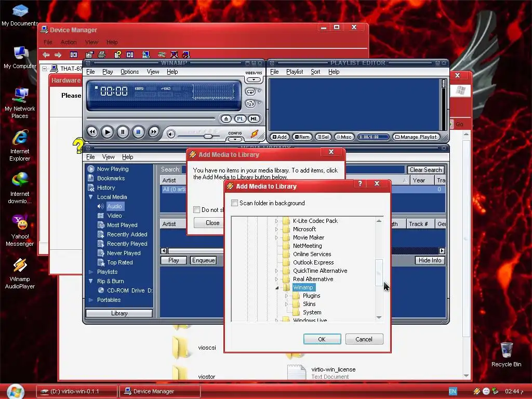Start playback with Winamp Play button
532x399 pixels.
pyautogui.click(x=107, y=132)
